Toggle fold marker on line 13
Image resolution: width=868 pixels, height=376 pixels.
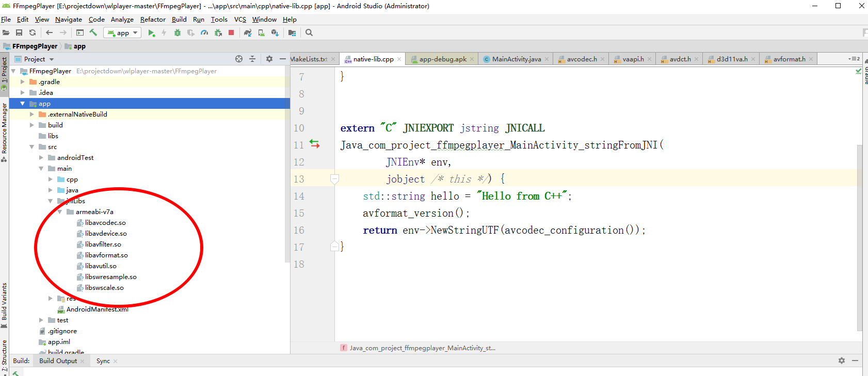tap(334, 179)
